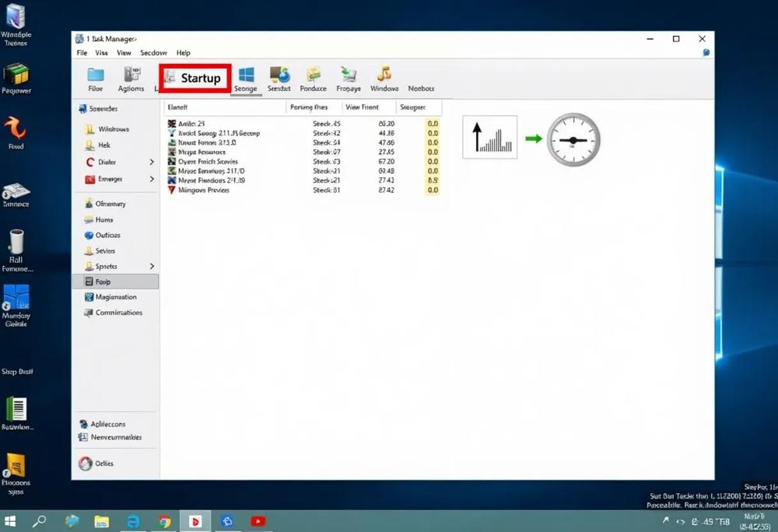
Task: Open the Emnece desktop icon
Action: pyautogui.click(x=16, y=195)
